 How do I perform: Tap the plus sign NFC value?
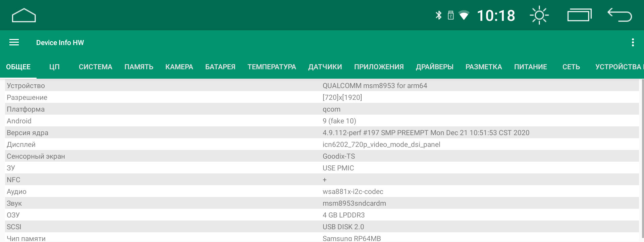click(325, 180)
